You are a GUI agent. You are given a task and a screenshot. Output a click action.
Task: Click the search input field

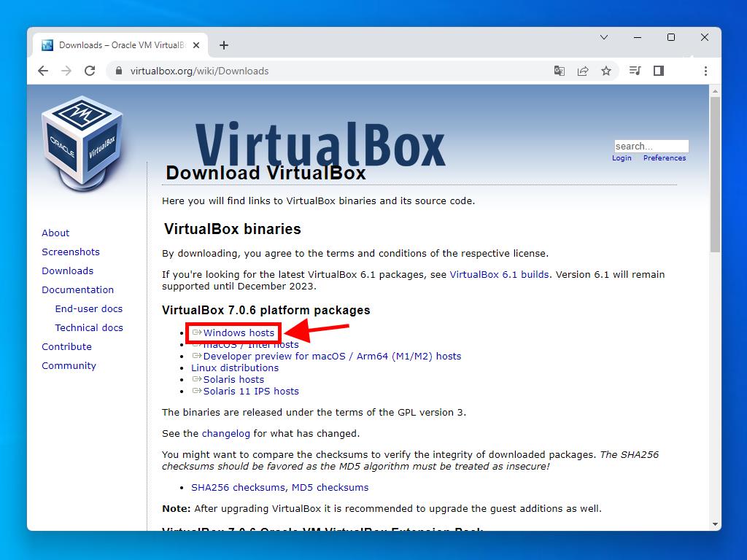651,146
